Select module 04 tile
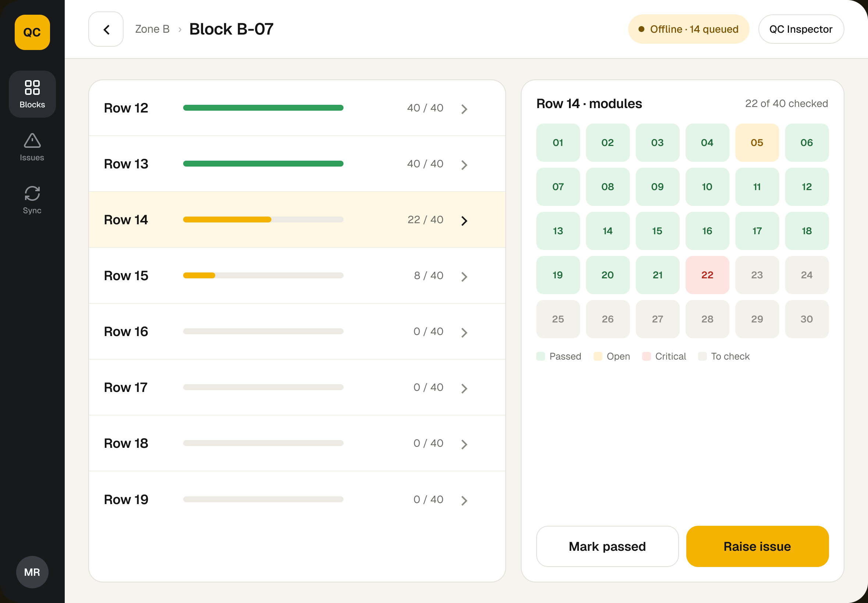 [707, 142]
